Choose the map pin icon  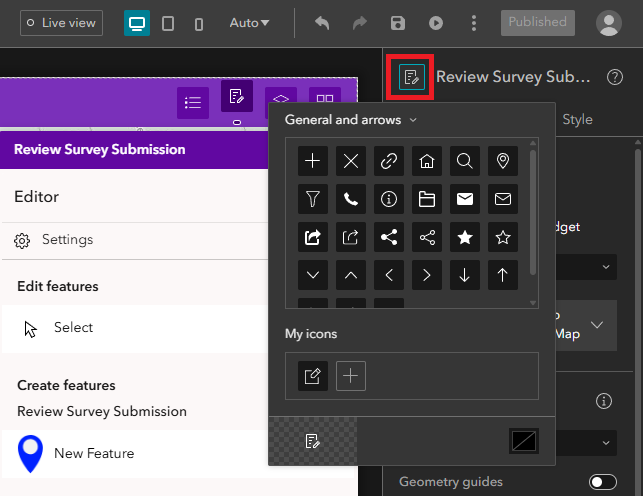(x=503, y=161)
